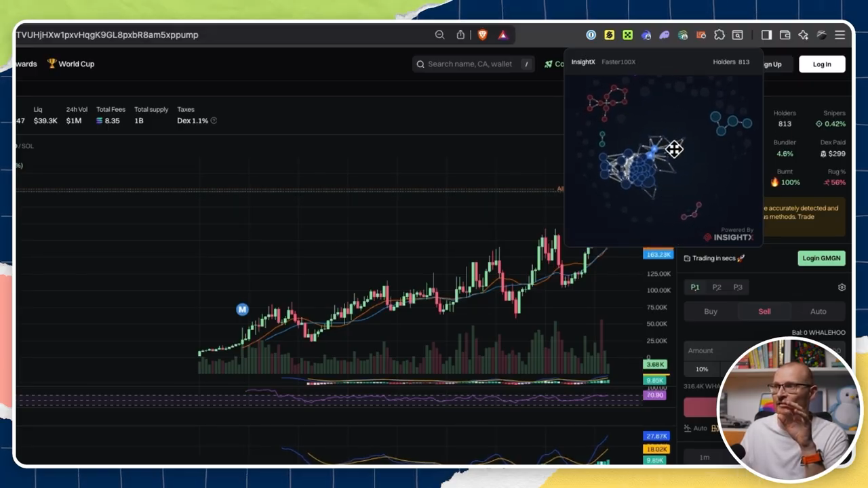Click the 18.02K indicator label
Image resolution: width=868 pixels, height=488 pixels.
(x=656, y=449)
